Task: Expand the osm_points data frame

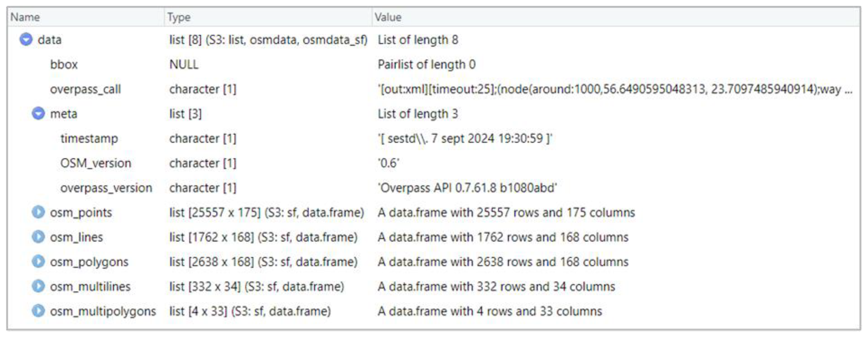Action: [x=39, y=212]
